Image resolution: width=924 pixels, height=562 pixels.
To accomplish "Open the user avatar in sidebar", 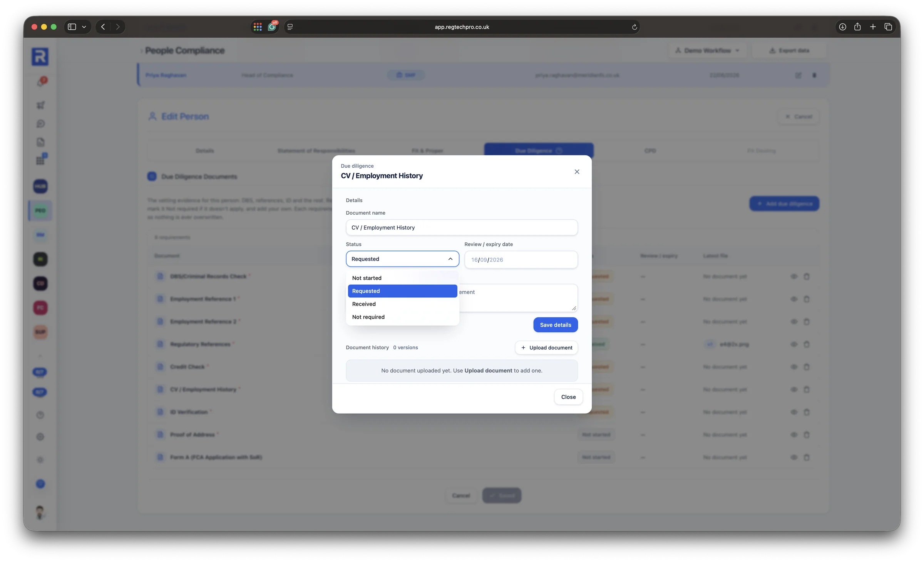I will (x=40, y=512).
